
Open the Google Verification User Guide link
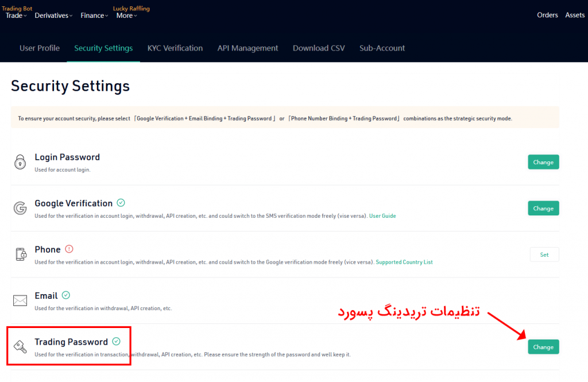pos(382,216)
